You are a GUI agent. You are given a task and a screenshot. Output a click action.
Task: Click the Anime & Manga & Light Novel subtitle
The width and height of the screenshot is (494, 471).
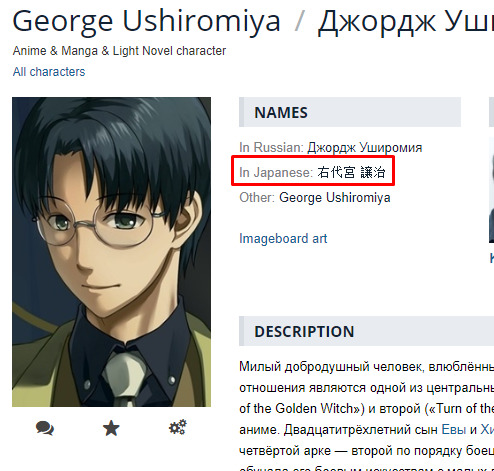coord(119,51)
